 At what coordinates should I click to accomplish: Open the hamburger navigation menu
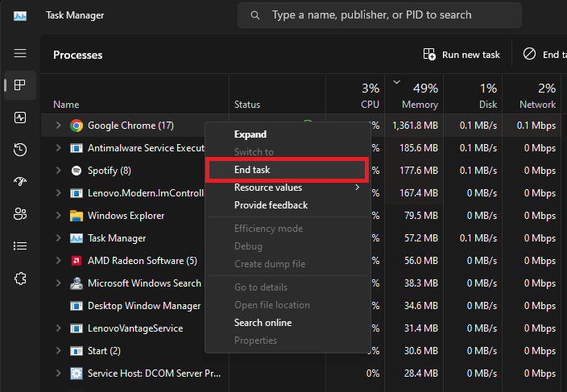coord(20,53)
